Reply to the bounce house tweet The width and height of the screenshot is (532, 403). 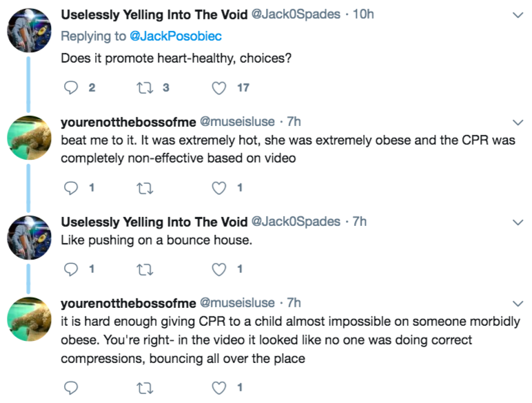[71, 269]
